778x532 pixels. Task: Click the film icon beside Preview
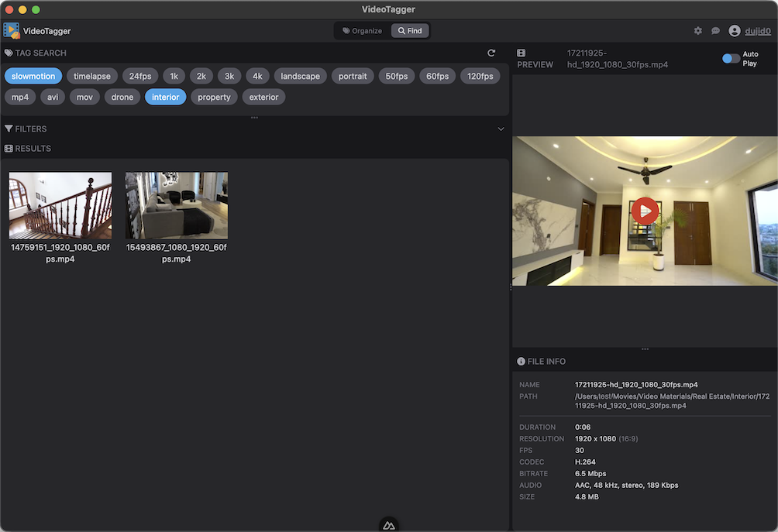[x=522, y=53]
